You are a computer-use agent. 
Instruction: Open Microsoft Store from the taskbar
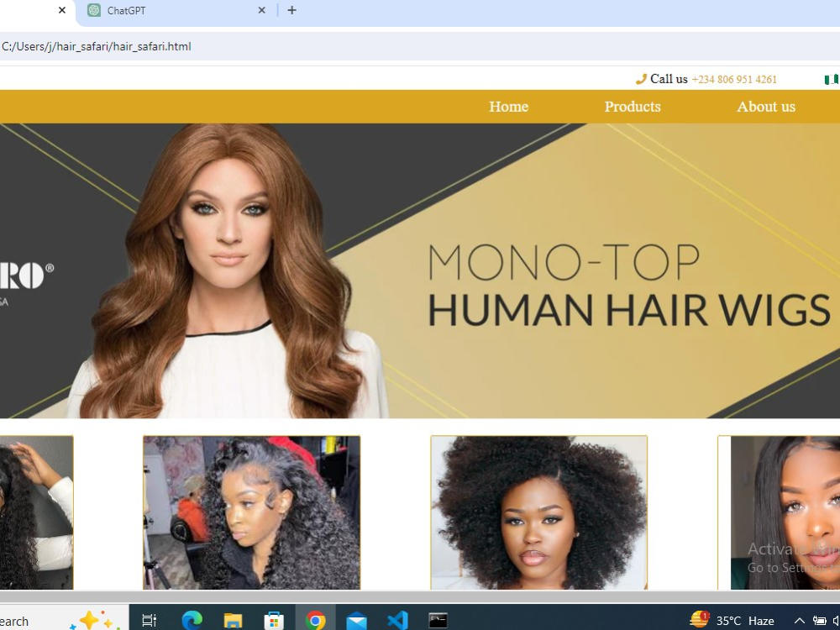coord(273,621)
